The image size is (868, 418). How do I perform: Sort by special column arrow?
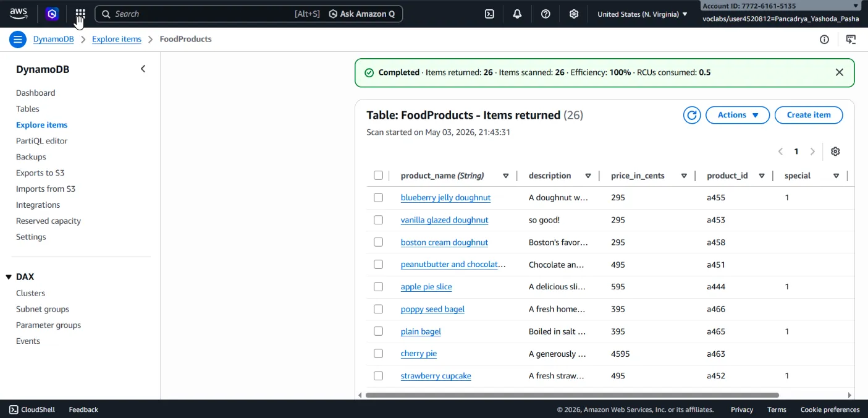point(836,176)
